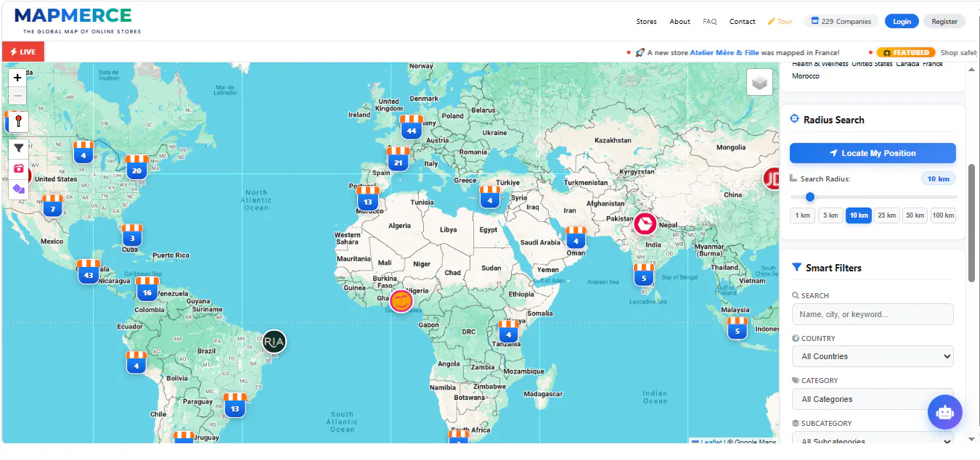Click the 10 km radius value badge

tap(939, 178)
